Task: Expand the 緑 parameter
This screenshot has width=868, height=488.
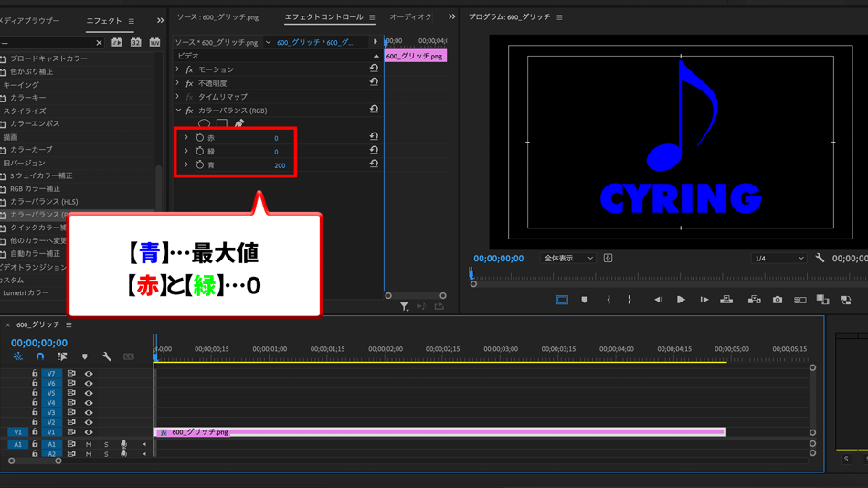Action: click(x=186, y=151)
